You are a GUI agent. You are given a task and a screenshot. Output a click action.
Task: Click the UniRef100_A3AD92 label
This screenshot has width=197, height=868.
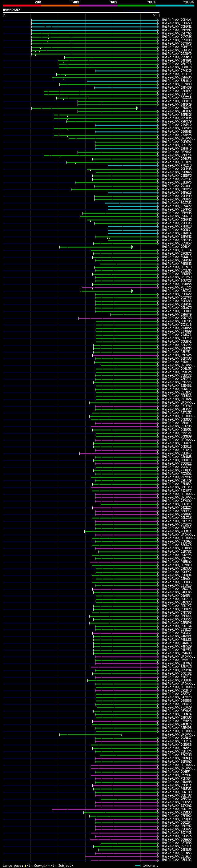[x=176, y=91]
